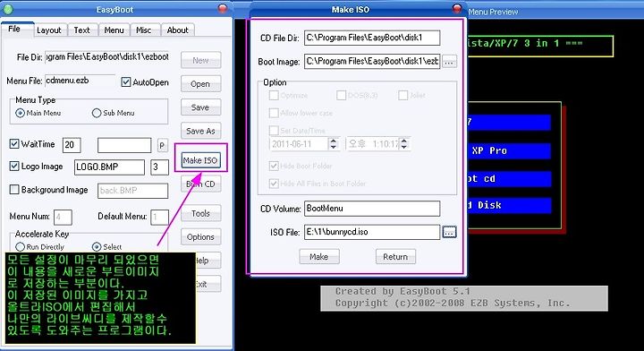Click the Open button in EasyBoot
Viewport: 644px width, 351px height.
201,84
